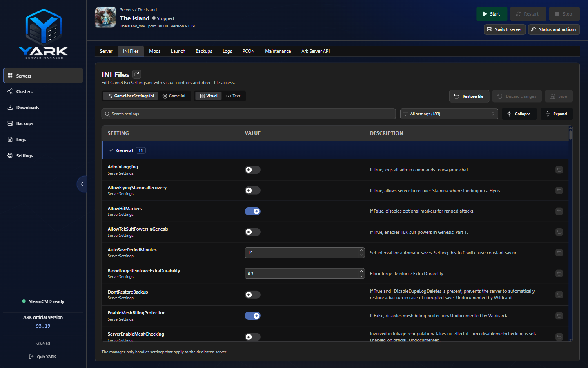Click Quit YARK

click(x=43, y=357)
